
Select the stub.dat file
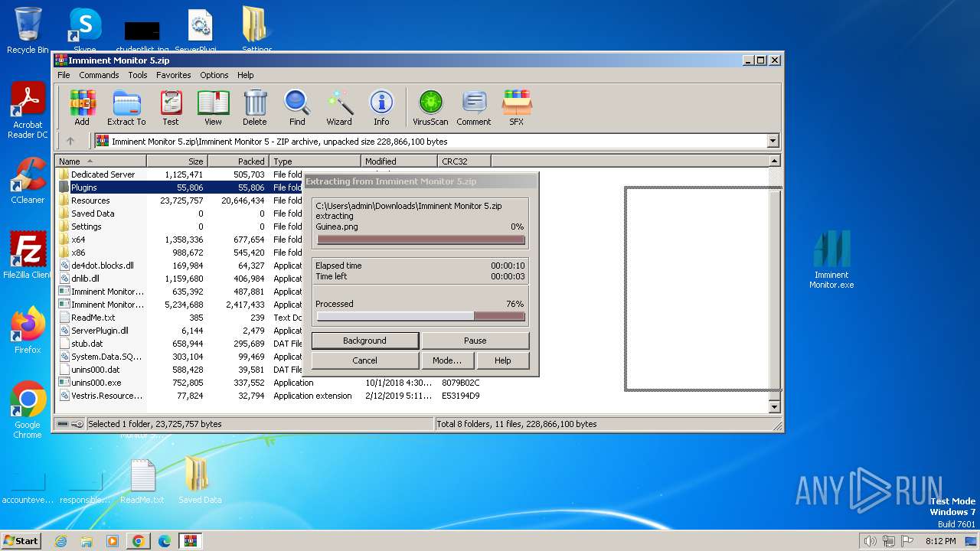click(x=87, y=344)
